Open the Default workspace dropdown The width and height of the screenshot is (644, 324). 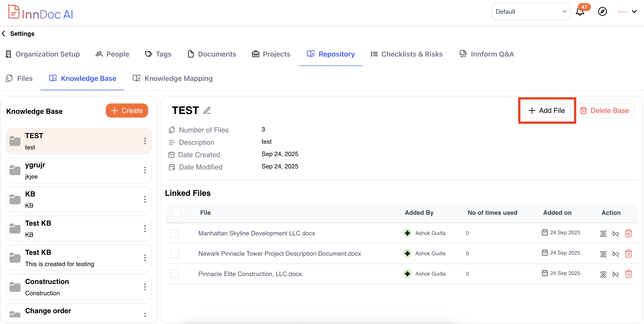tap(531, 11)
